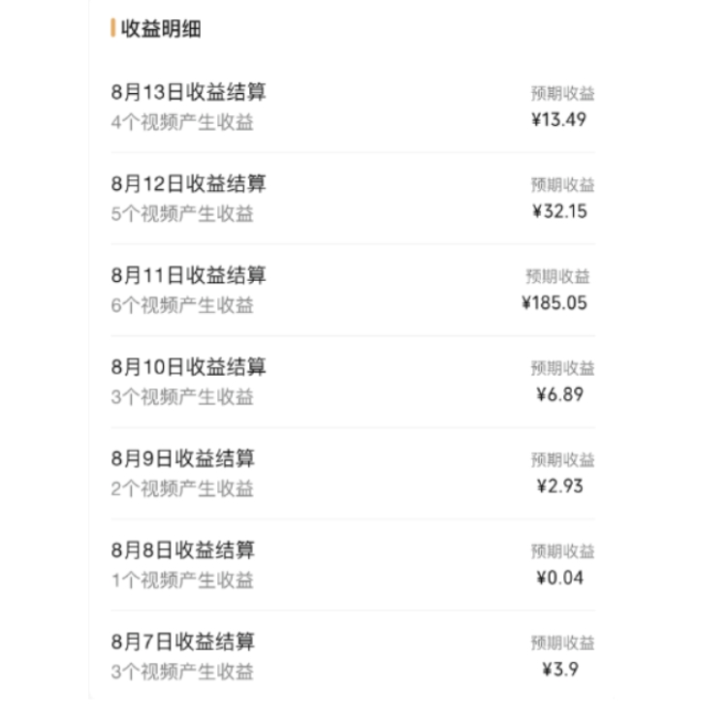Select the 8月11日收益结算 row title
Image resolution: width=728 pixels, height=721 pixels.
pos(189,276)
